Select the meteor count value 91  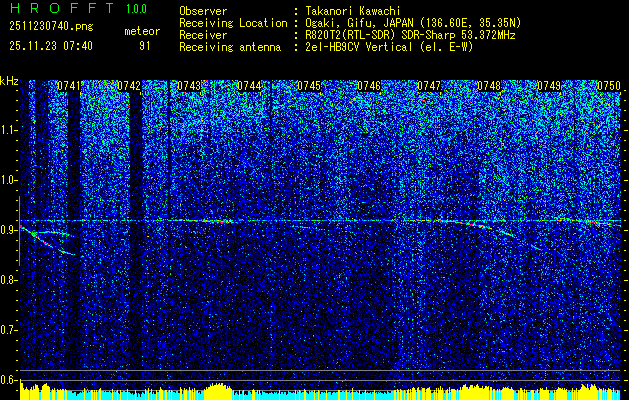point(144,46)
